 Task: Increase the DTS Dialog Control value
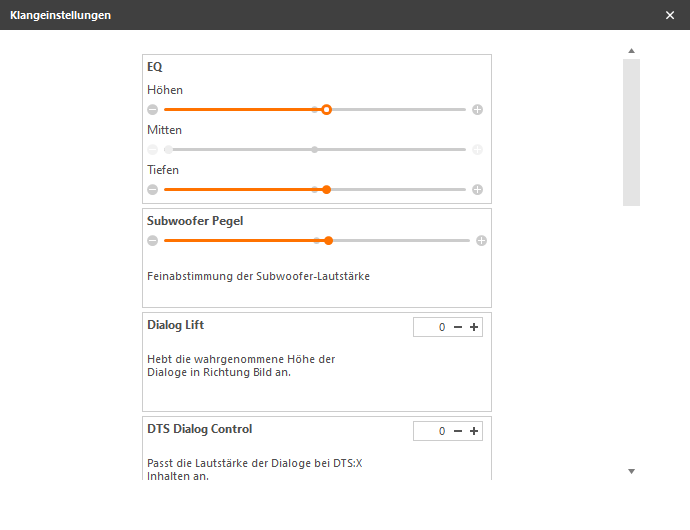(x=474, y=431)
